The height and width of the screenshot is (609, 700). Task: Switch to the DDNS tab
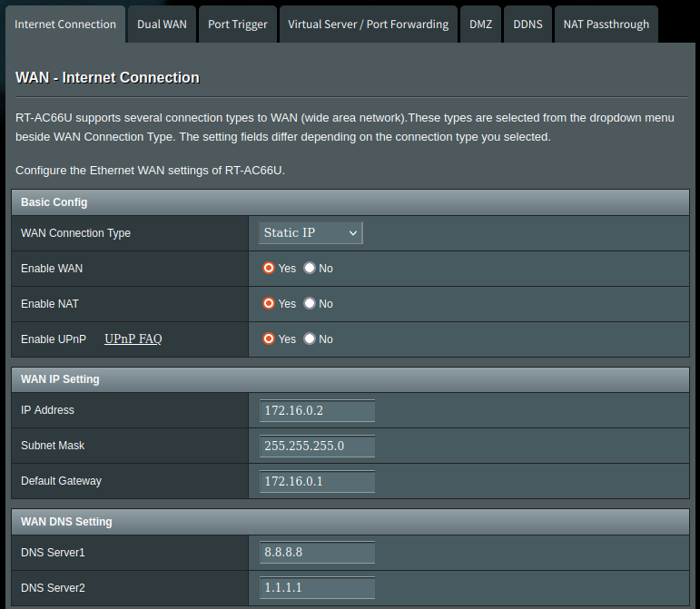527,25
